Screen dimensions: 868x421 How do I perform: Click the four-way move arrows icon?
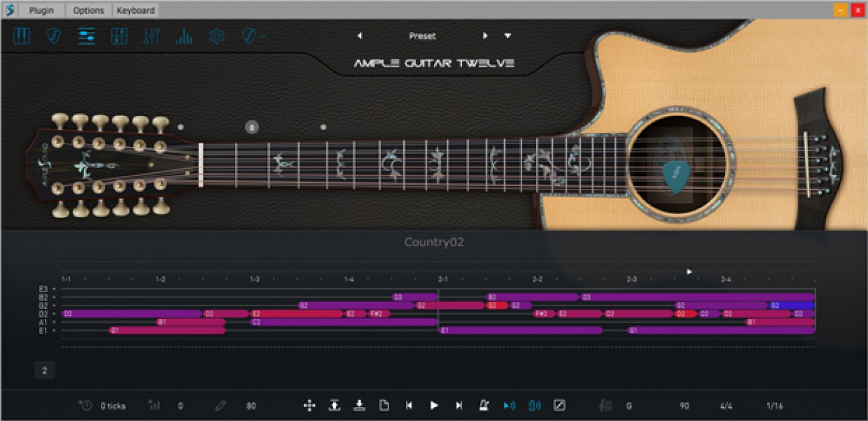309,405
